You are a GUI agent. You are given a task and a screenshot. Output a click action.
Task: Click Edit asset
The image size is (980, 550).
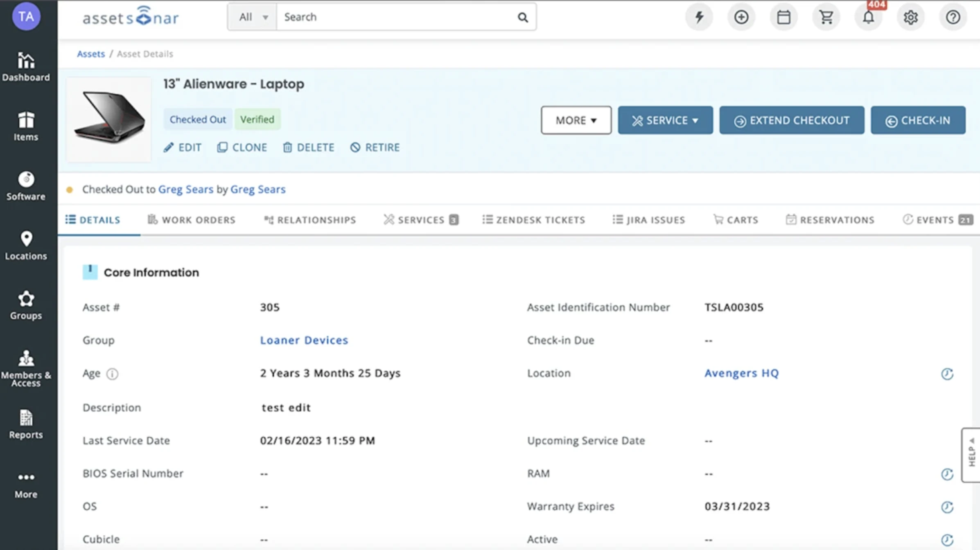(x=183, y=147)
